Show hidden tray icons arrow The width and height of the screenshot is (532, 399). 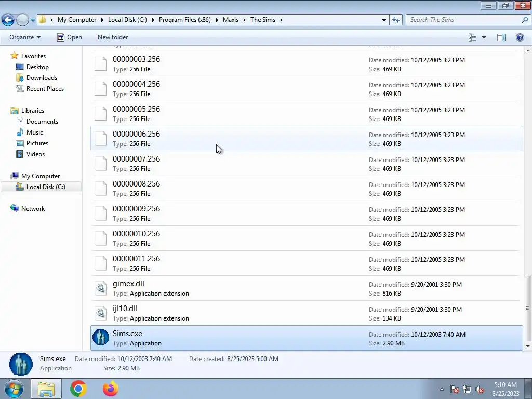pyautogui.click(x=442, y=389)
